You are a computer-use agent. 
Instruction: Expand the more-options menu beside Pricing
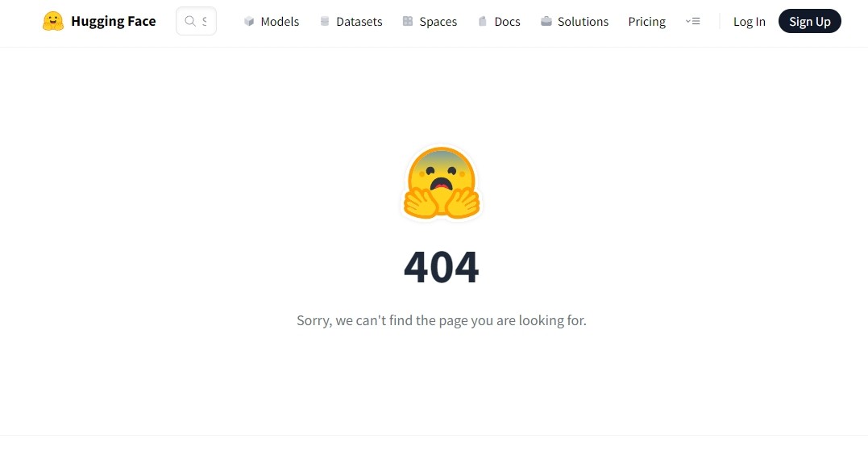click(692, 21)
